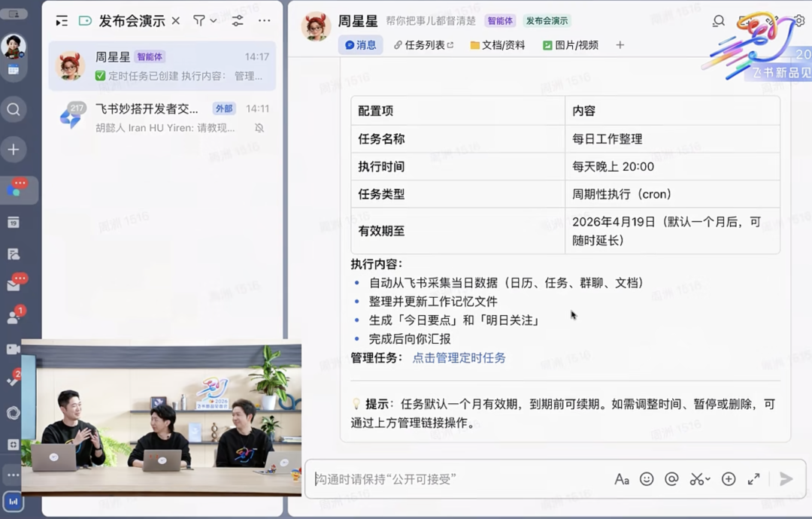812x519 pixels.
Task: Expand the message input to full editor
Action: click(753, 479)
